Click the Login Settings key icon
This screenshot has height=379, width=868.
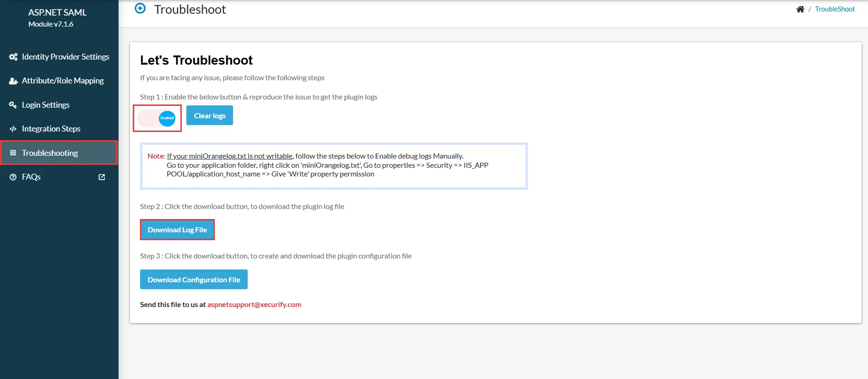(13, 105)
